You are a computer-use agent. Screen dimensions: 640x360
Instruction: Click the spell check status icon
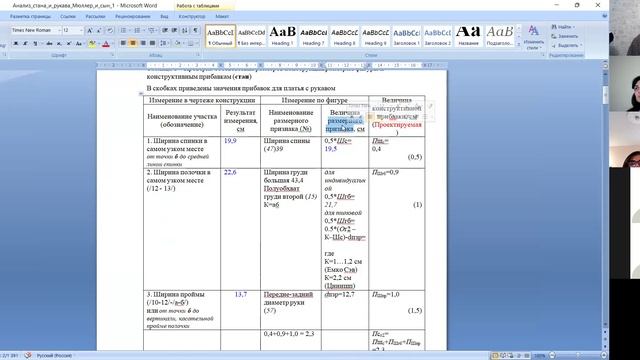click(x=28, y=356)
